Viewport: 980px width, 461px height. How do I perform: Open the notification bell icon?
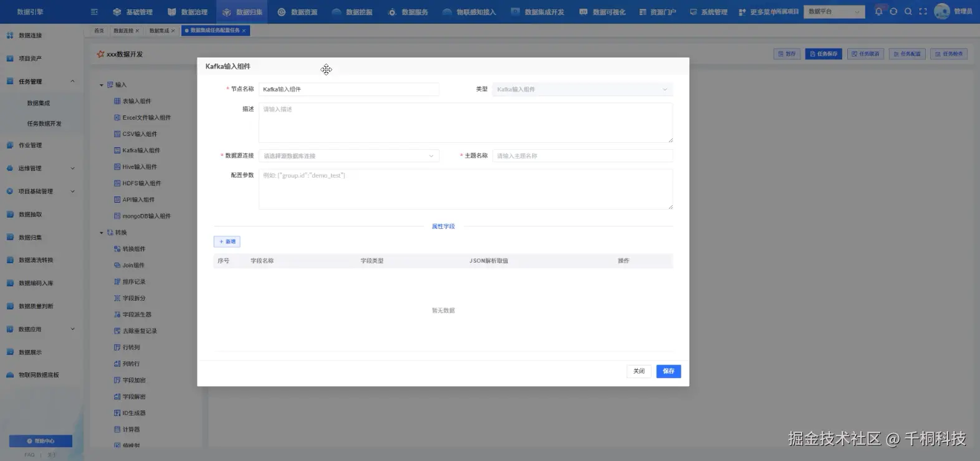click(x=878, y=11)
